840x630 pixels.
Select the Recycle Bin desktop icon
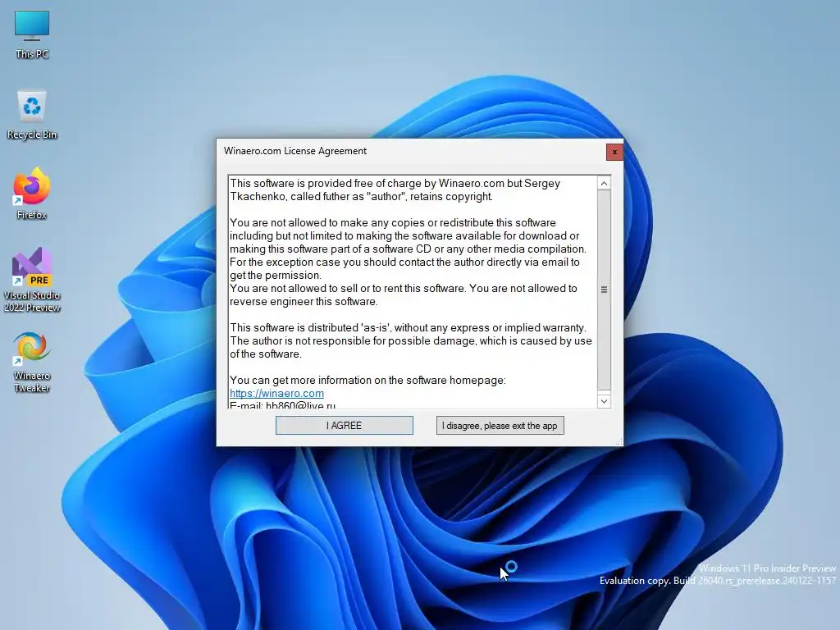32,115
